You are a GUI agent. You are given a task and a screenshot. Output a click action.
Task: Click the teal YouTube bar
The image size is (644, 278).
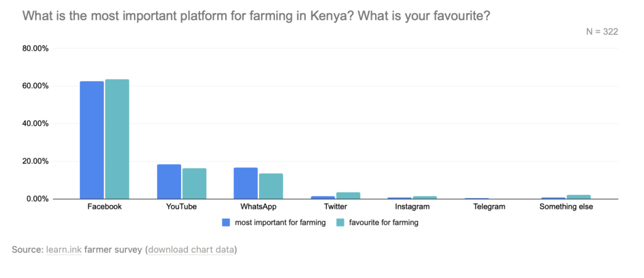[194, 184]
